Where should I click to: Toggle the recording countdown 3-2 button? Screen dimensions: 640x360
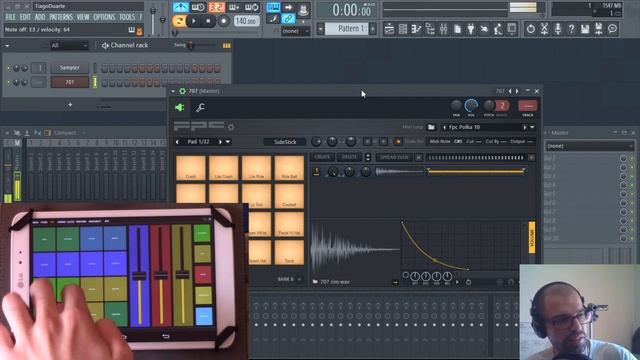[x=217, y=7]
